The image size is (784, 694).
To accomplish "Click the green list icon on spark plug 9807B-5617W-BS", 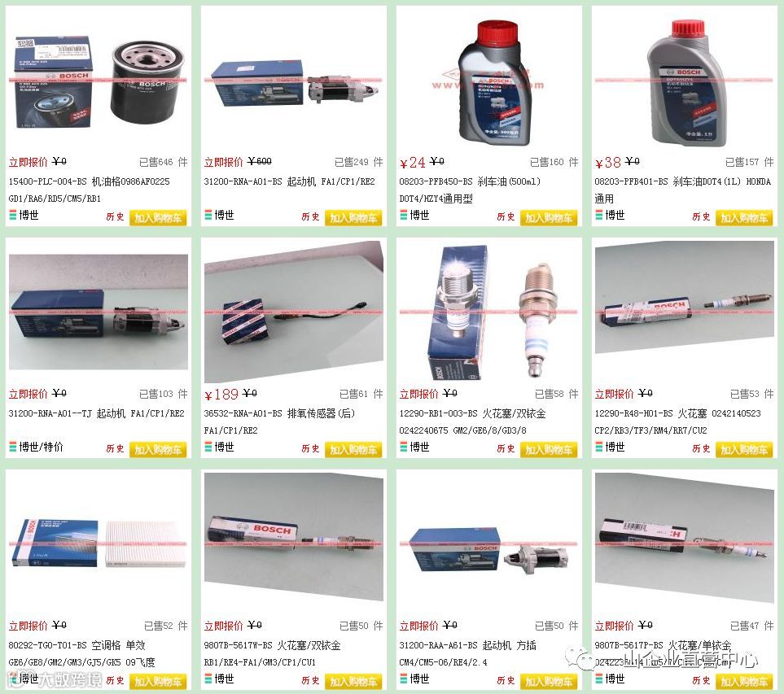I will tap(208, 679).
